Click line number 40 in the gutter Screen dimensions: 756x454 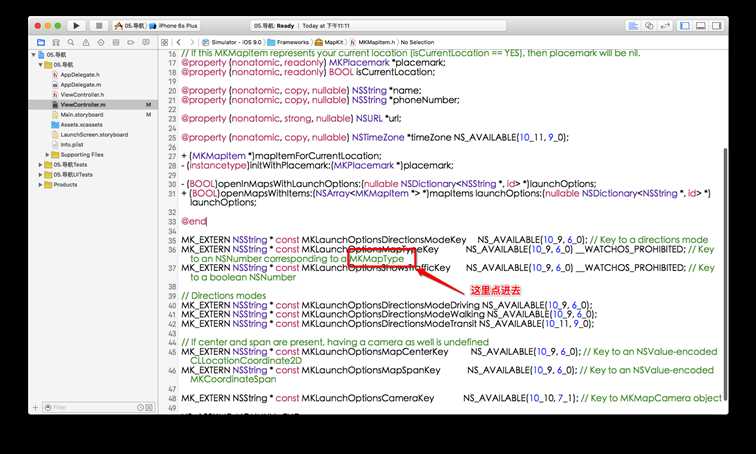point(172,306)
